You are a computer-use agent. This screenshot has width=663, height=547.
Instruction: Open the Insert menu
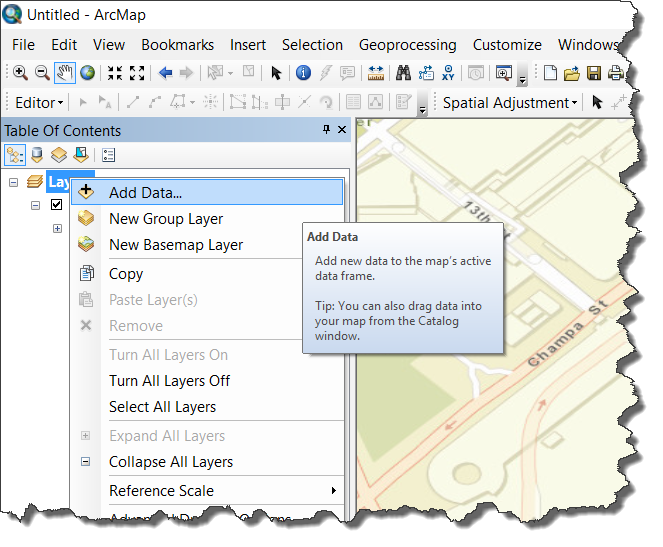click(248, 45)
